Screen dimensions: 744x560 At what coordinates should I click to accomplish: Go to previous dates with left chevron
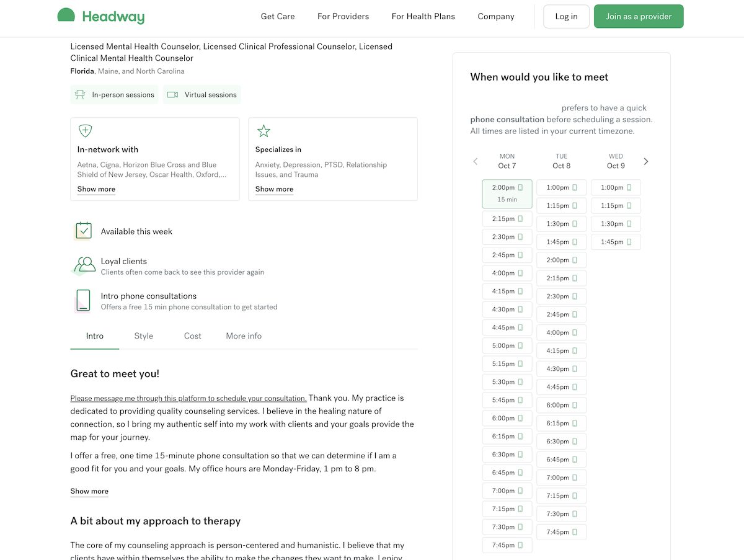coord(476,161)
